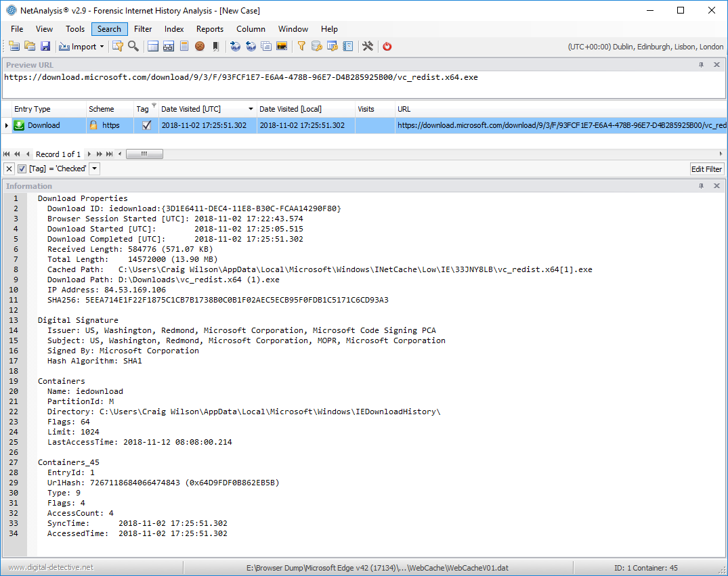Go to next record arrow

(89, 154)
